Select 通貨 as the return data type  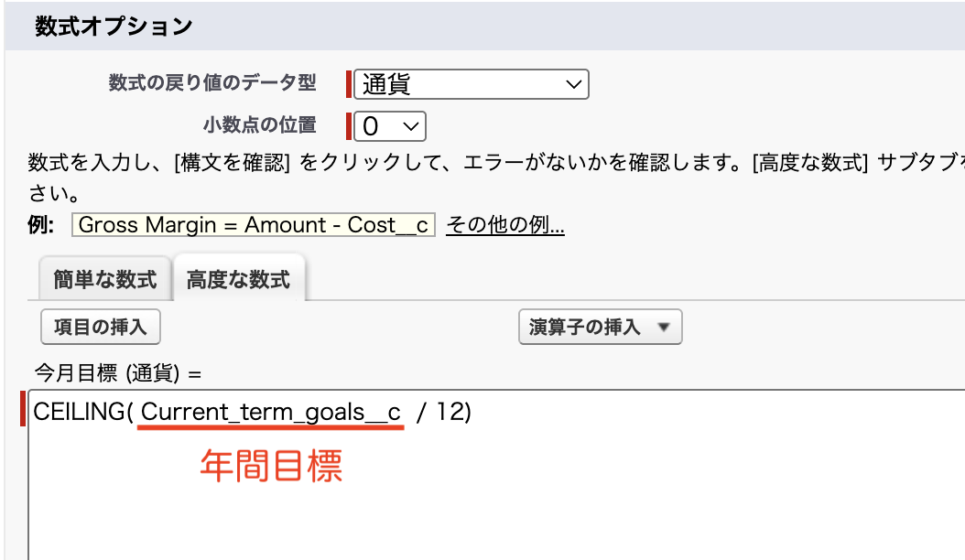(471, 84)
